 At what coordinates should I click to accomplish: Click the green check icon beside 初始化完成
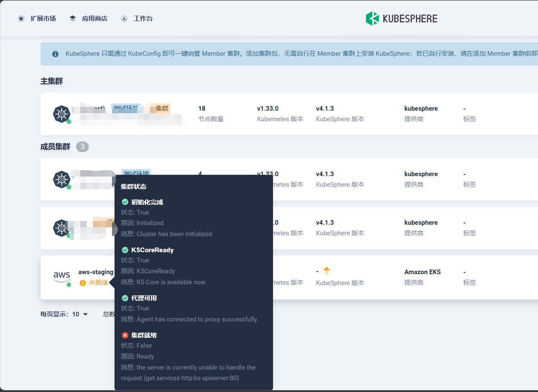(125, 202)
